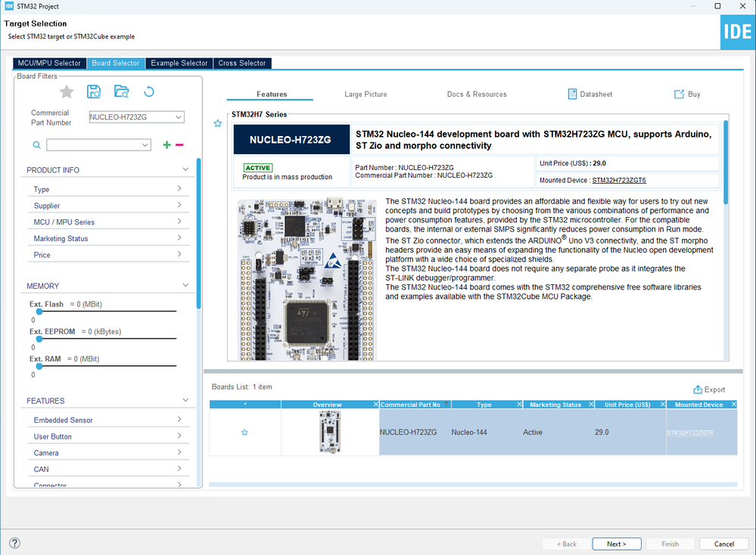Image resolution: width=756 pixels, height=555 pixels.
Task: Expand the Price filter
Action: pyautogui.click(x=179, y=254)
